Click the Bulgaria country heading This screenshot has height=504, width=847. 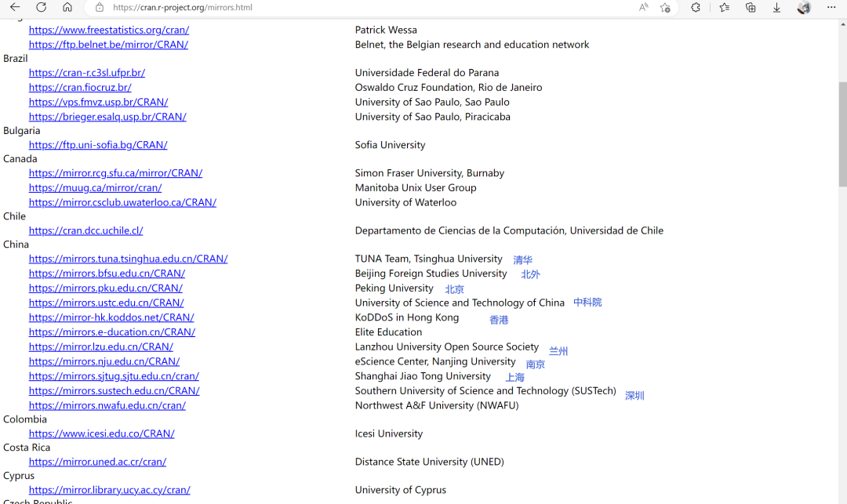(22, 131)
